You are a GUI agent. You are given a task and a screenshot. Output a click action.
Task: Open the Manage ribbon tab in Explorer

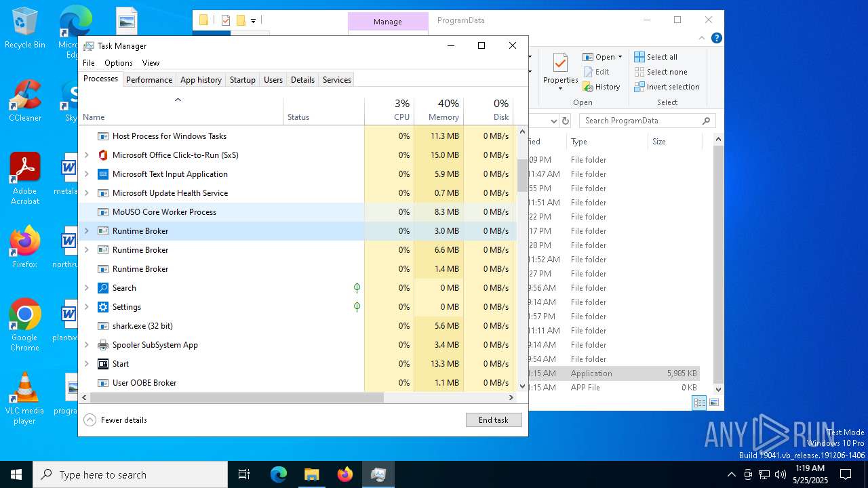pyautogui.click(x=388, y=22)
